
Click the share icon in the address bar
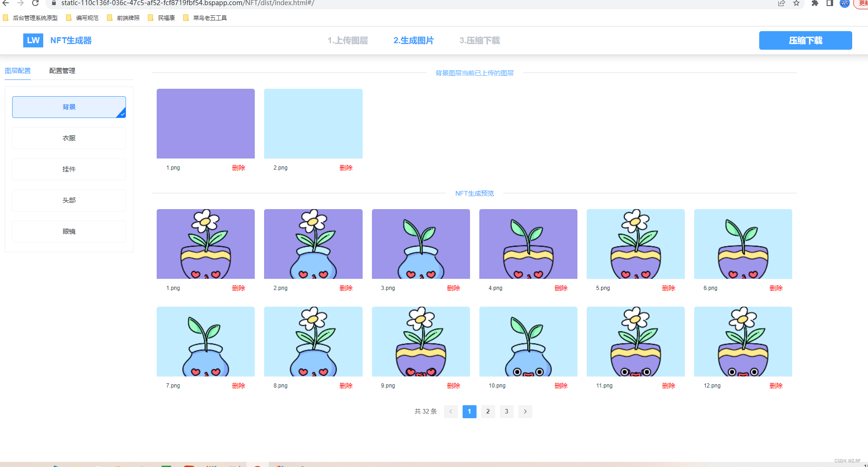point(781,4)
